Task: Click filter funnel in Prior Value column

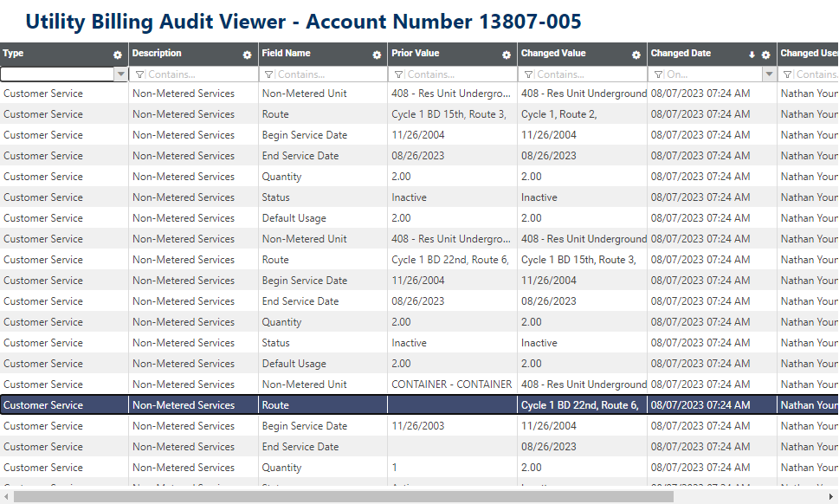Action: point(398,74)
